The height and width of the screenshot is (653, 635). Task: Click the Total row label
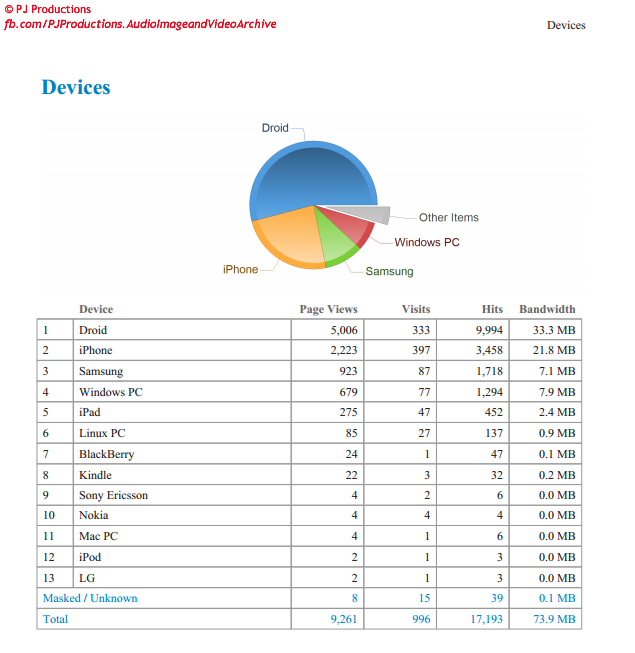tap(55, 619)
